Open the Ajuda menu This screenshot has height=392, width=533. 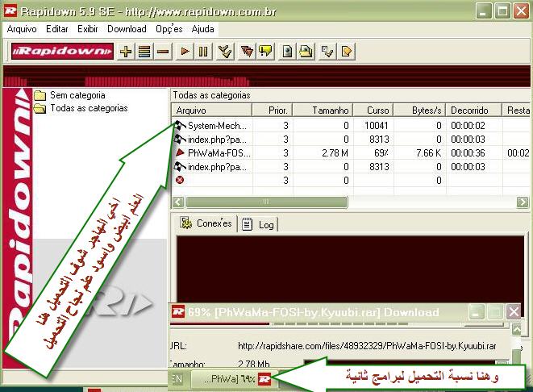(x=202, y=28)
